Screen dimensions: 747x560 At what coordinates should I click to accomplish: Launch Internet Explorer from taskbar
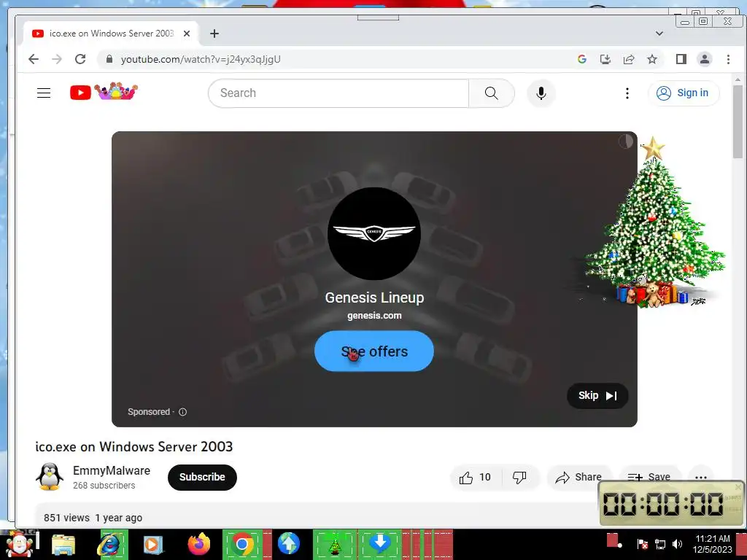[x=111, y=544]
